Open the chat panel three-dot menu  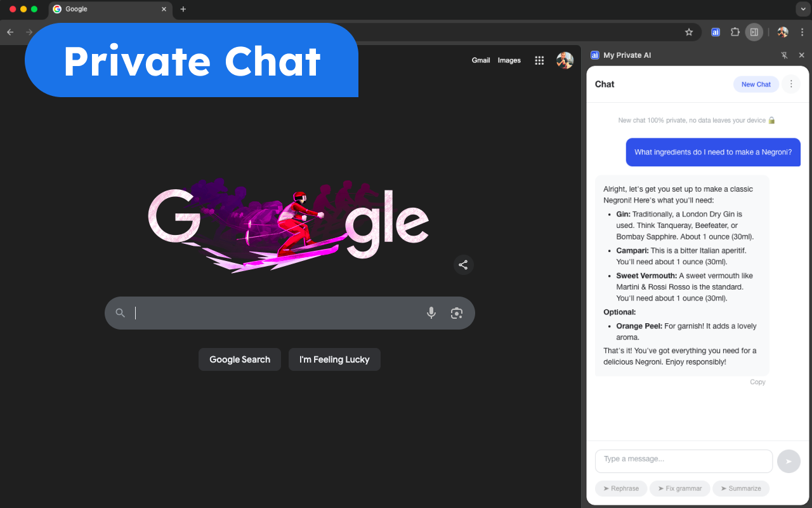click(791, 84)
